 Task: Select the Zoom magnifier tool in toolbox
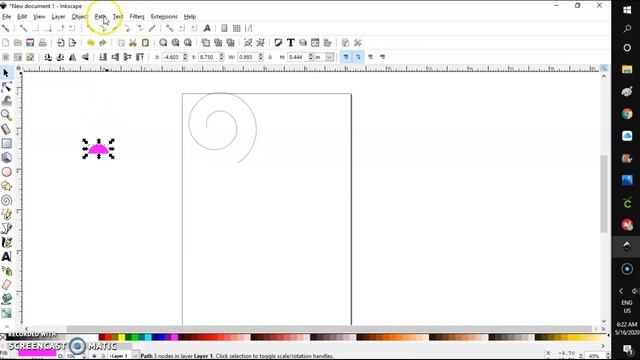(6, 115)
